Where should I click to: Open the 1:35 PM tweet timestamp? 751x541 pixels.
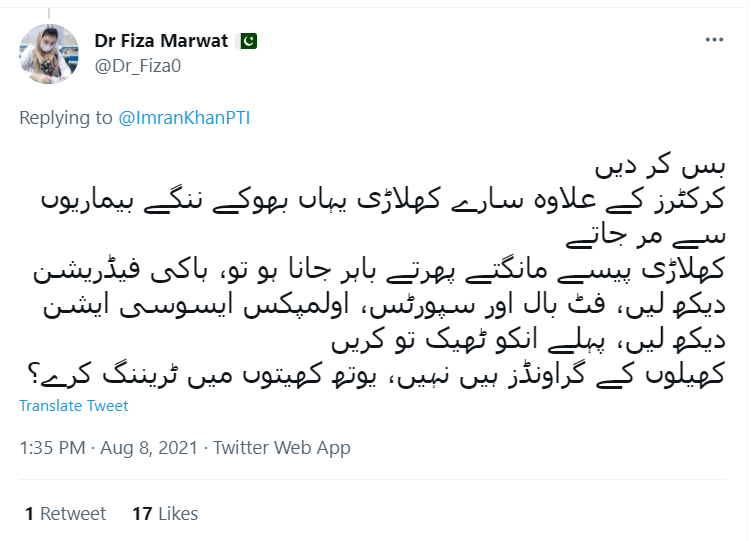tap(51, 448)
